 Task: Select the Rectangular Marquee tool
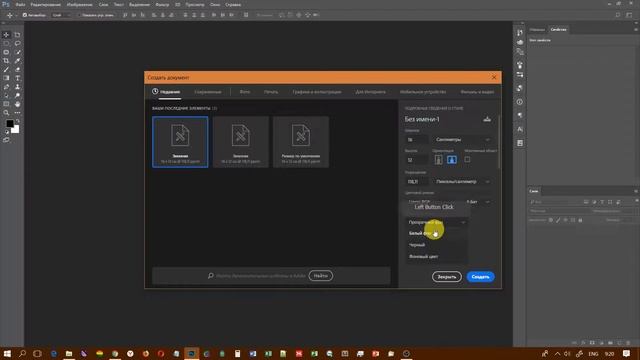pos(6,43)
